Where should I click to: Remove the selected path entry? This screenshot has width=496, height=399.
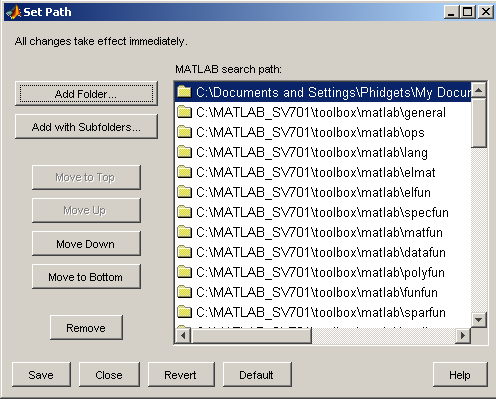[86, 328]
